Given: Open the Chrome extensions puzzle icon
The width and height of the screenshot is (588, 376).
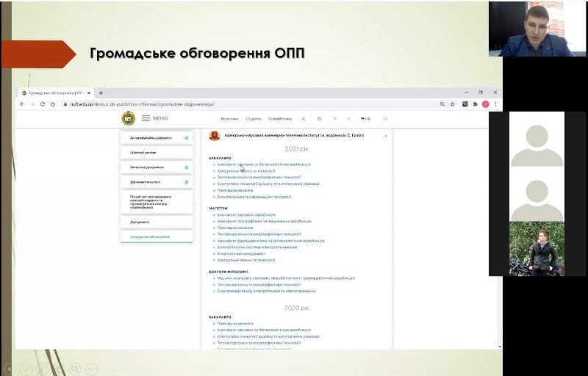Looking at the screenshot, I should [475, 104].
